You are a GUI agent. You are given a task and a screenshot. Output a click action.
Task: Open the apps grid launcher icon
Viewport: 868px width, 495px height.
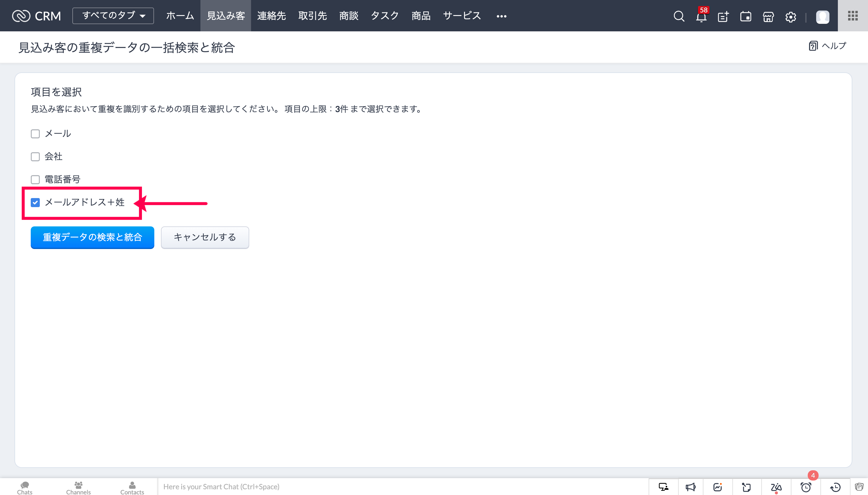(x=853, y=16)
